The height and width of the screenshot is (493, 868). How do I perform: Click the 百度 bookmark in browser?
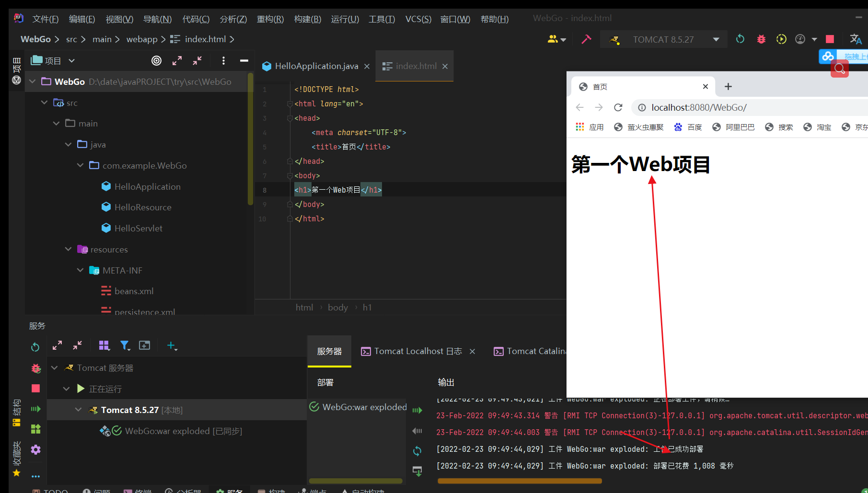tap(688, 127)
